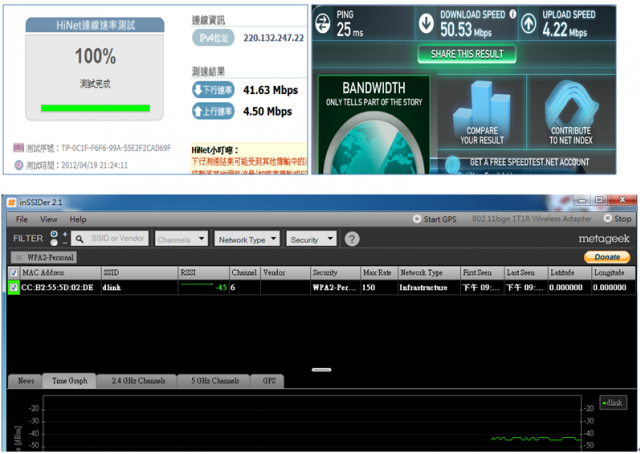Click the Share This Result button
The image size is (640, 454).
pyautogui.click(x=467, y=54)
